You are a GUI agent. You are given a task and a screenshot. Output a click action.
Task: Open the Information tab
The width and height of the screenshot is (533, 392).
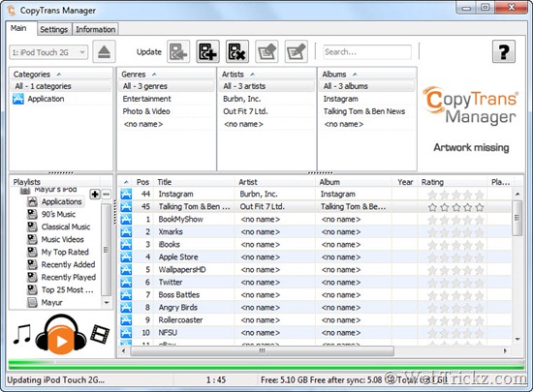click(x=96, y=30)
